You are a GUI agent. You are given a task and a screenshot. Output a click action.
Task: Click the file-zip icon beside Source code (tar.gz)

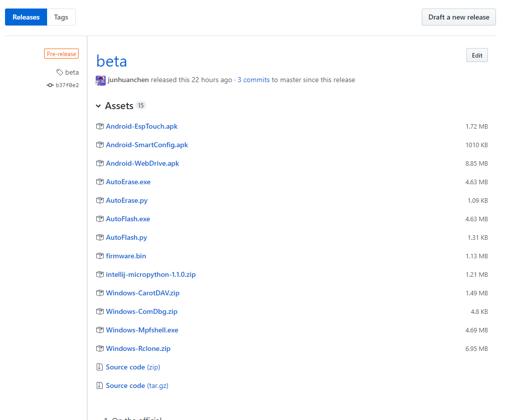[x=100, y=385]
